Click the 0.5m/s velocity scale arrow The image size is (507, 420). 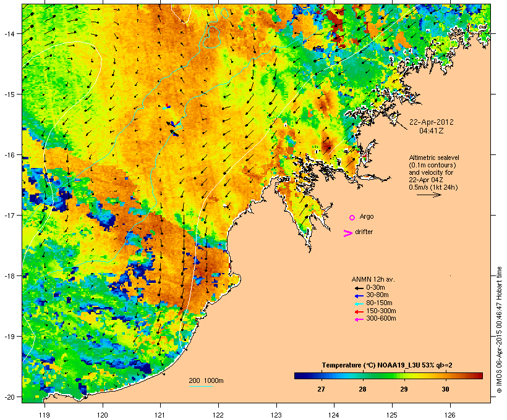[429, 195]
